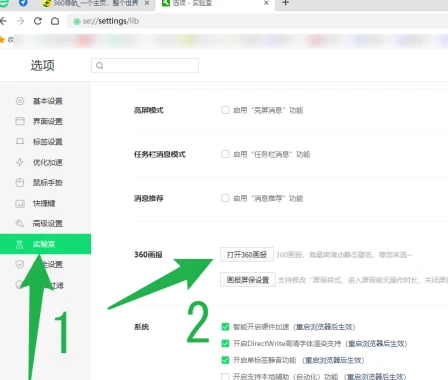Click the 快捷键 keyboard icon
448x380 pixels.
click(x=20, y=203)
